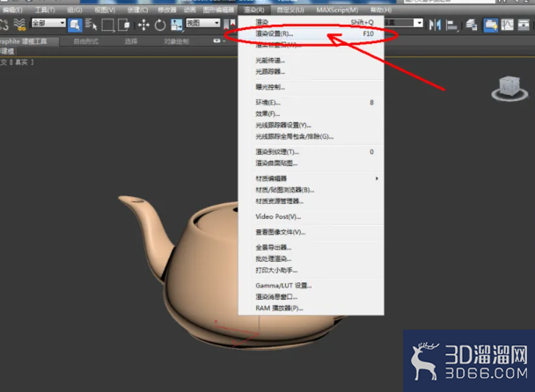Viewport: 535px width, 392px height.
Task: Open the 全部 selection filter dropdown
Action: coord(48,23)
